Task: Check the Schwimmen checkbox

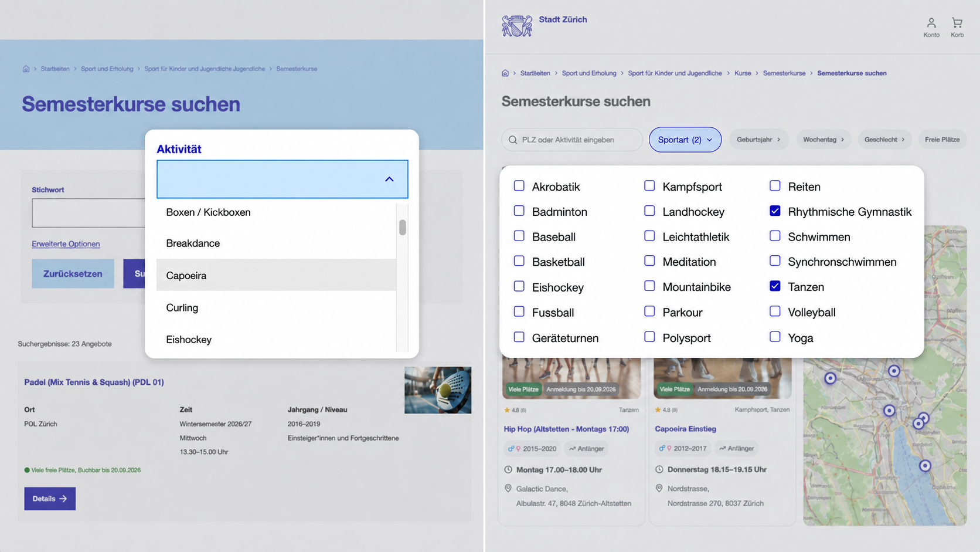Action: click(x=775, y=236)
